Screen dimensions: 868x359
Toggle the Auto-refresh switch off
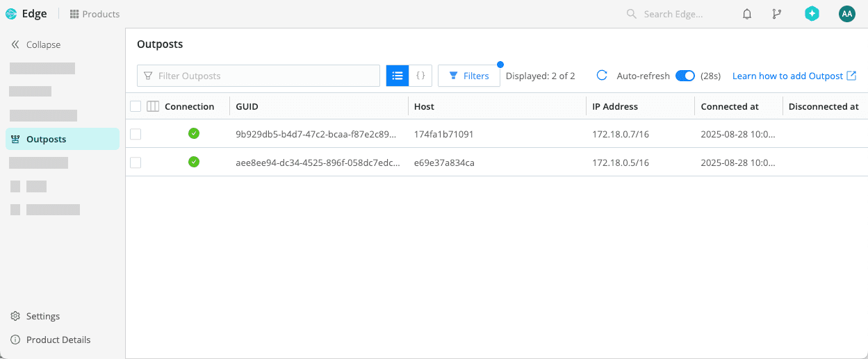(x=685, y=76)
